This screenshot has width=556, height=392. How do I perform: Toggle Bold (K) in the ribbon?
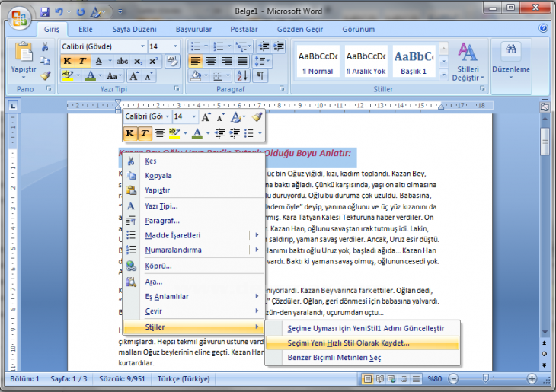tap(67, 62)
